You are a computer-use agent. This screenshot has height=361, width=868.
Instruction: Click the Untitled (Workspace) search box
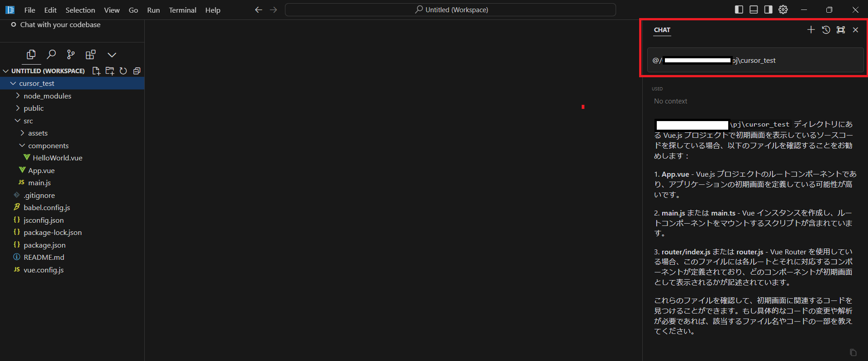pos(451,9)
